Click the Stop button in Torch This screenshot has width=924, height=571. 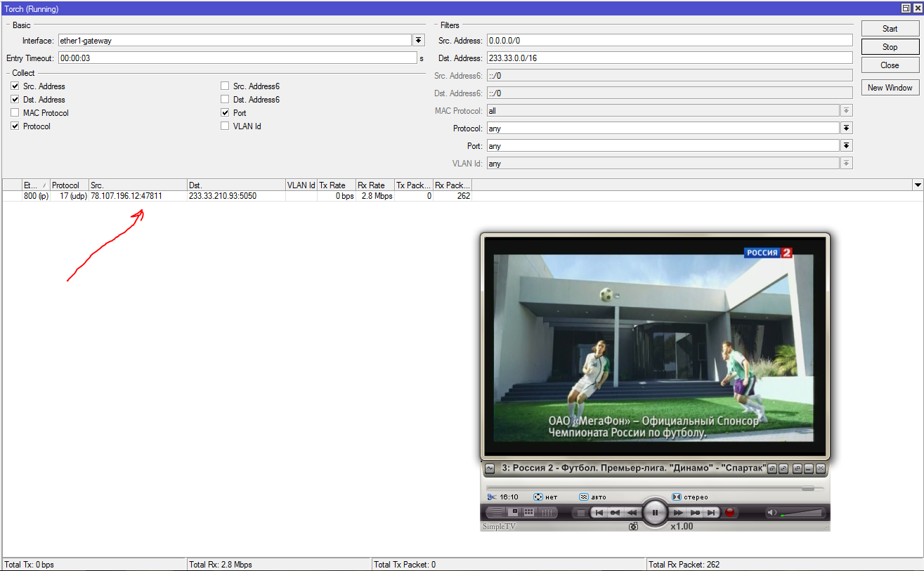(890, 47)
